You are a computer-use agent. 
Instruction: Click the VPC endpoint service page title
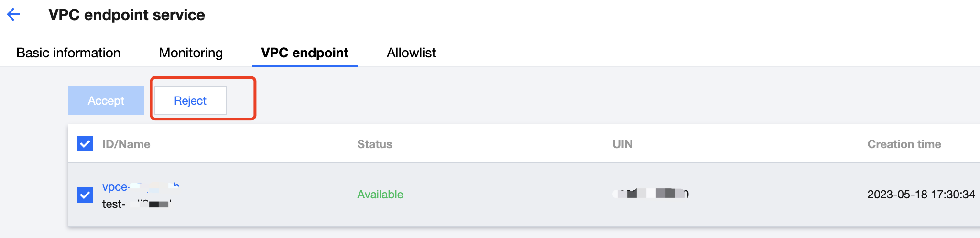127,15
